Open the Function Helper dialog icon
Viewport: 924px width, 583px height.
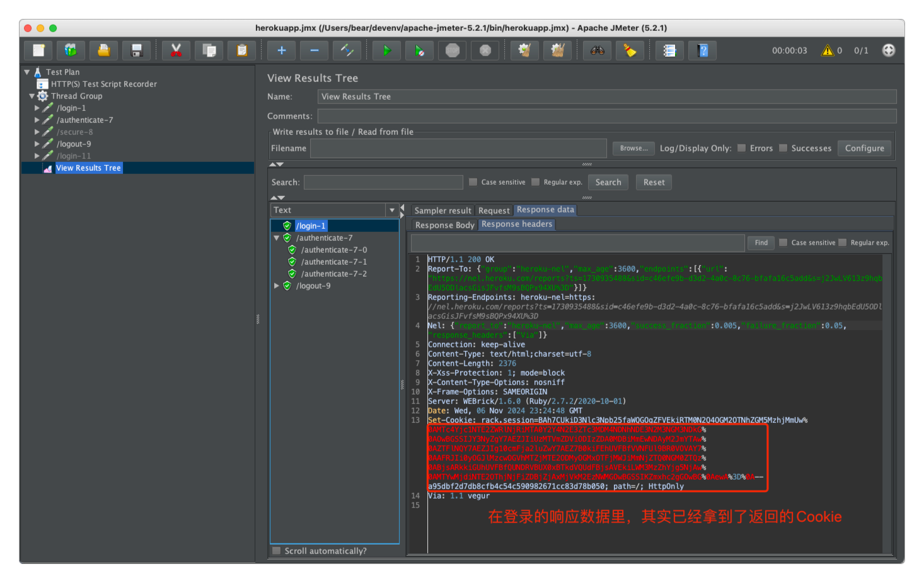670,50
